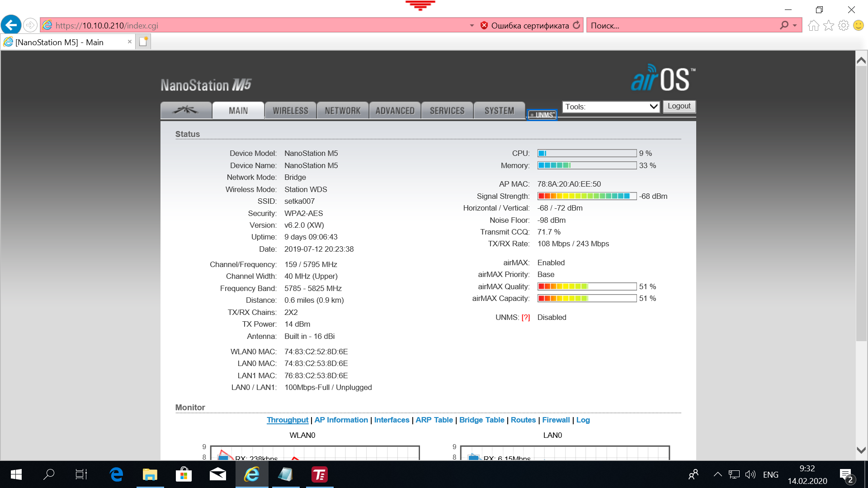Viewport: 868px width, 488px height.
Task: Open the Mail app from taskbar
Action: 218,474
